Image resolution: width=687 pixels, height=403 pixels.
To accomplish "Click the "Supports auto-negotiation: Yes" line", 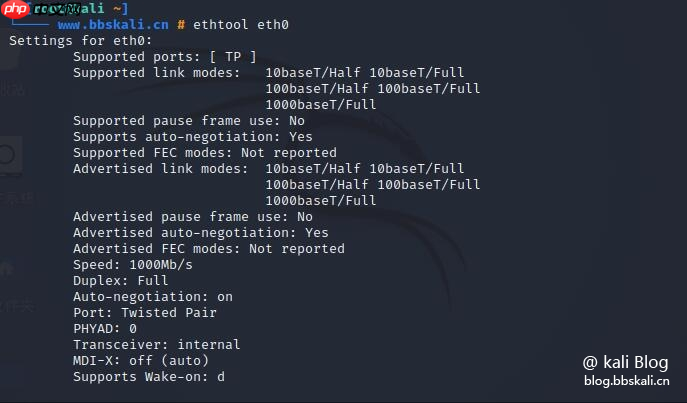I will (x=192, y=136).
